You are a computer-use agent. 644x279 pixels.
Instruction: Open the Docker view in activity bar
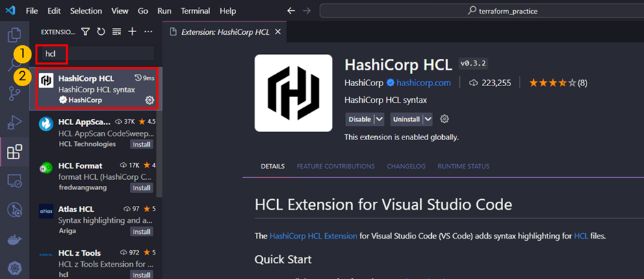[x=15, y=239]
